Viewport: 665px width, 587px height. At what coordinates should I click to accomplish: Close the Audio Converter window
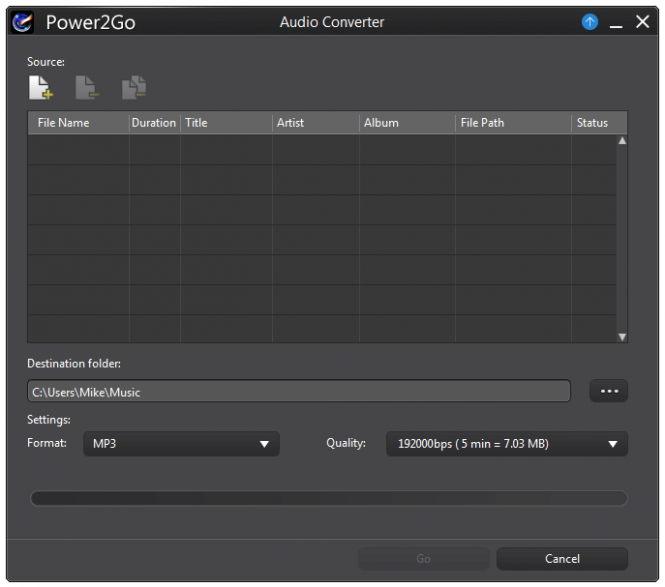click(x=643, y=21)
